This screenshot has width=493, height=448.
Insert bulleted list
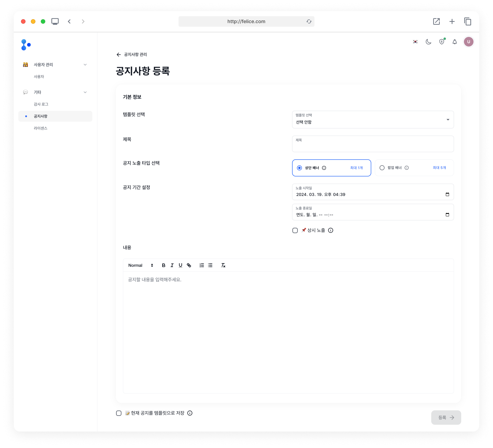pos(210,265)
